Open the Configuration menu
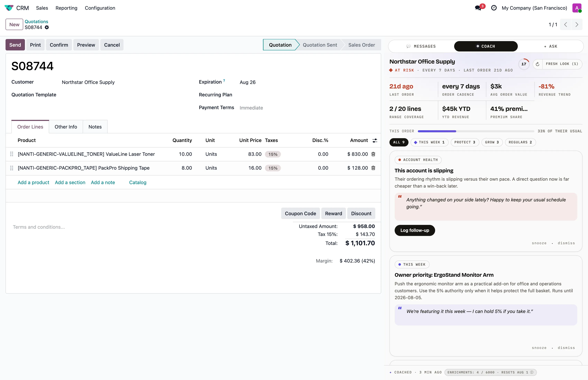The height and width of the screenshot is (380, 588). tap(100, 8)
